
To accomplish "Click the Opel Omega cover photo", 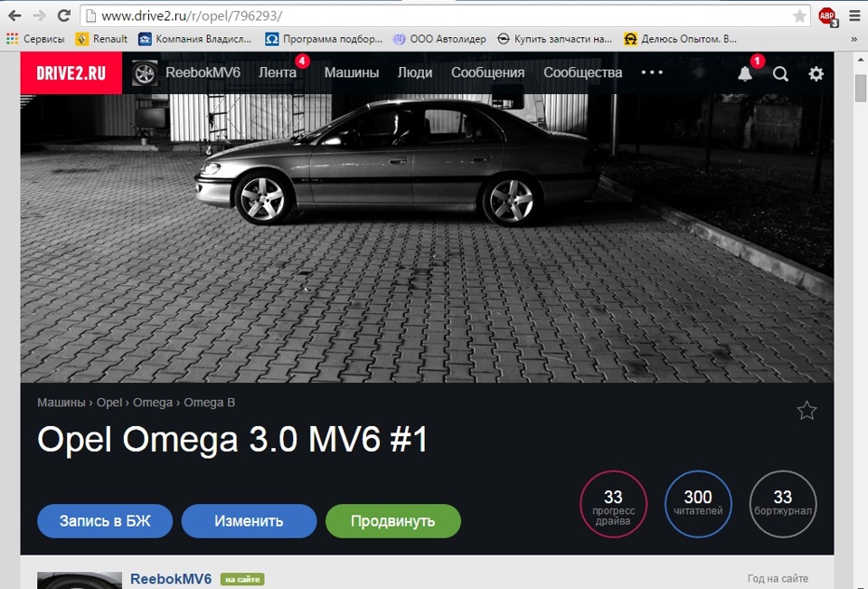I will (x=427, y=238).
